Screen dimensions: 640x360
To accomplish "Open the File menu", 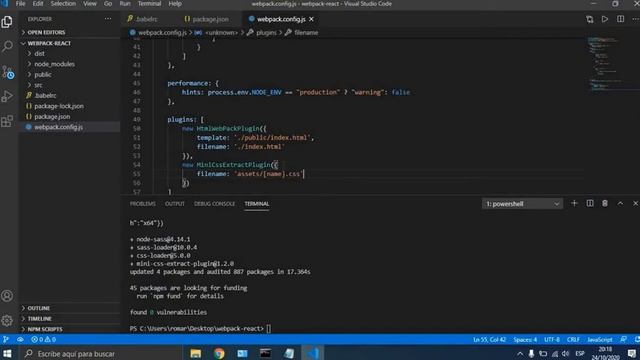I will tap(20, 4).
